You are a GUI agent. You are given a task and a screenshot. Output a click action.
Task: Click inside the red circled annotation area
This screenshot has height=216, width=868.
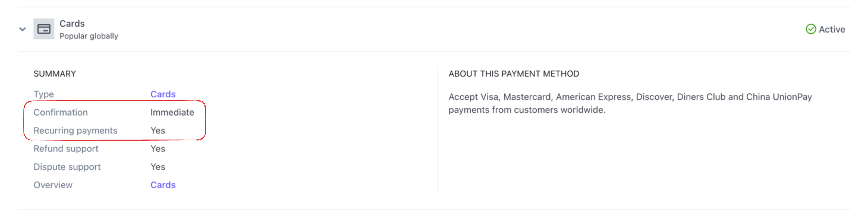[114, 121]
